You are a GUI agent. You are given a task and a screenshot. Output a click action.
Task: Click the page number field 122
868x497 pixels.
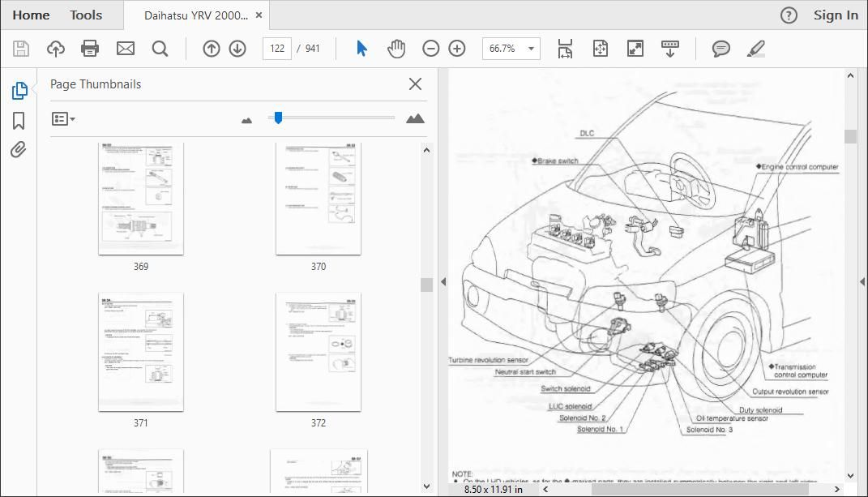click(277, 49)
